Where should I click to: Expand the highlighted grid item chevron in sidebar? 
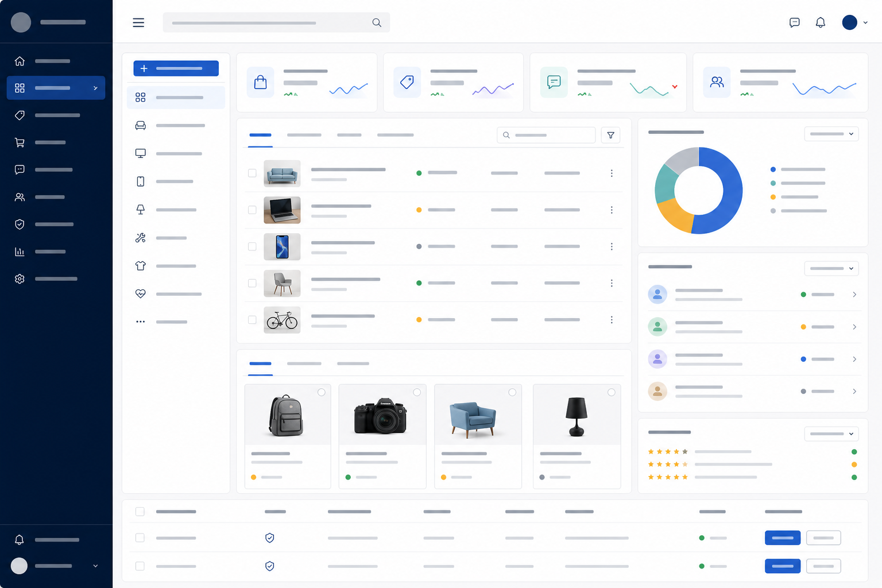point(95,88)
